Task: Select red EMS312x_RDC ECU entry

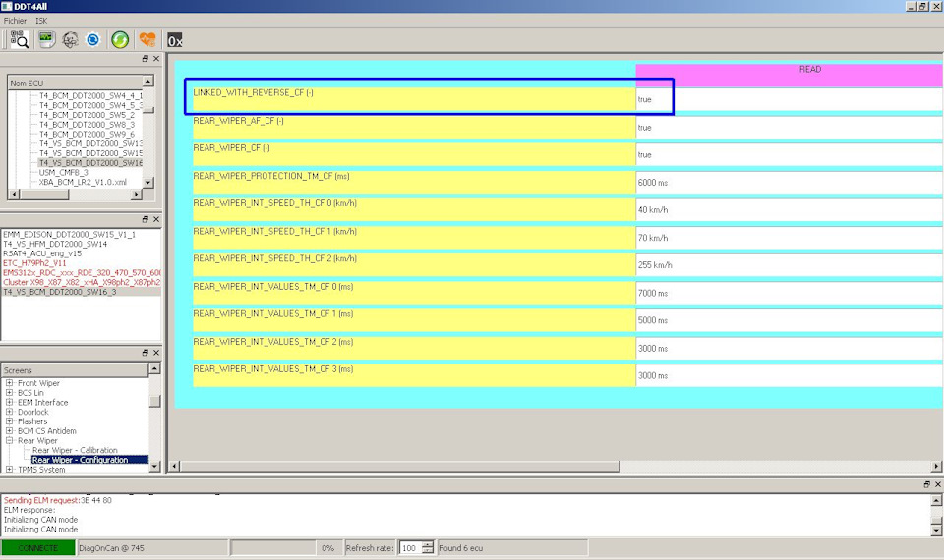Action: [82, 272]
